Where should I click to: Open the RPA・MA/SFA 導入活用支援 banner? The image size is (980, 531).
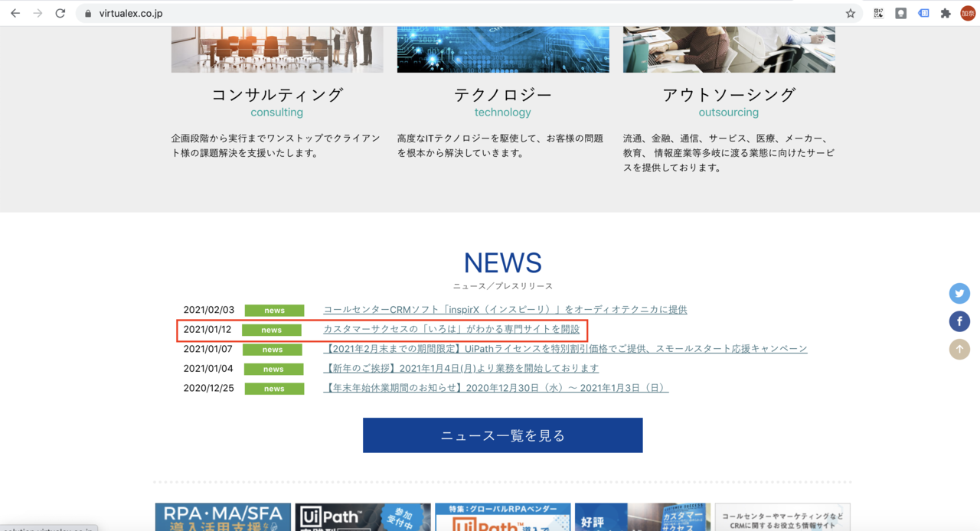click(223, 517)
